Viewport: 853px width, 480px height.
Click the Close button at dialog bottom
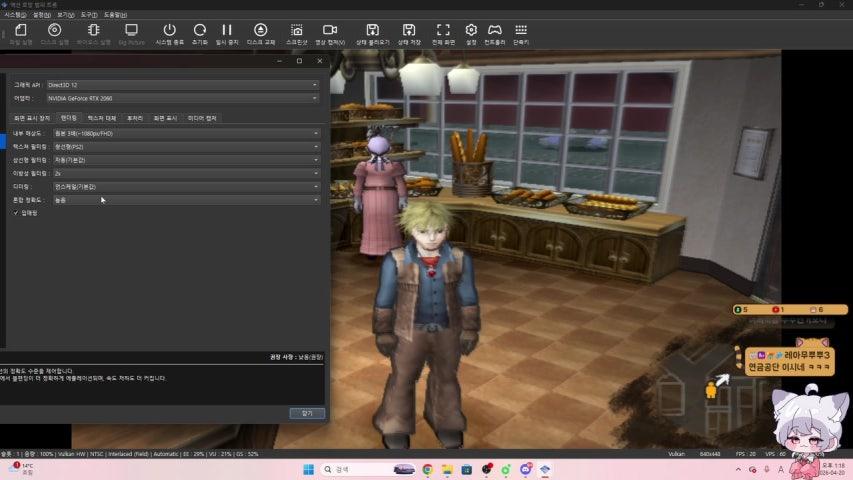306,413
